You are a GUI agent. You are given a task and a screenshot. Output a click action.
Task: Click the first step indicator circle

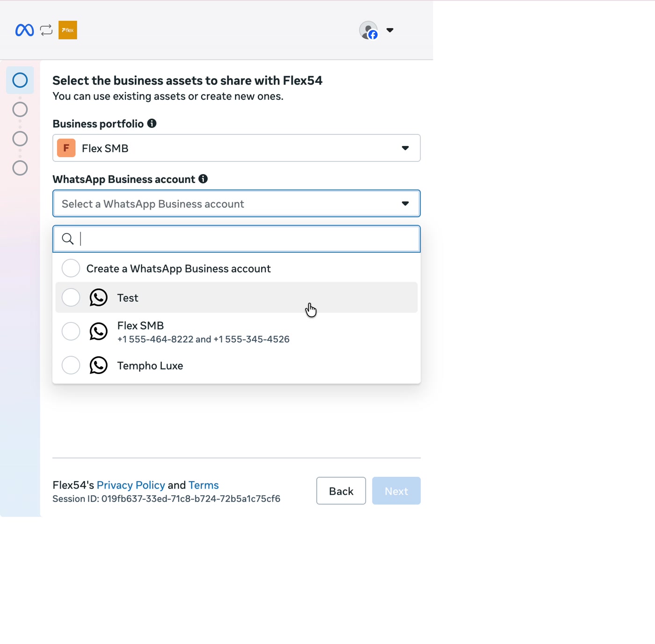(x=20, y=80)
